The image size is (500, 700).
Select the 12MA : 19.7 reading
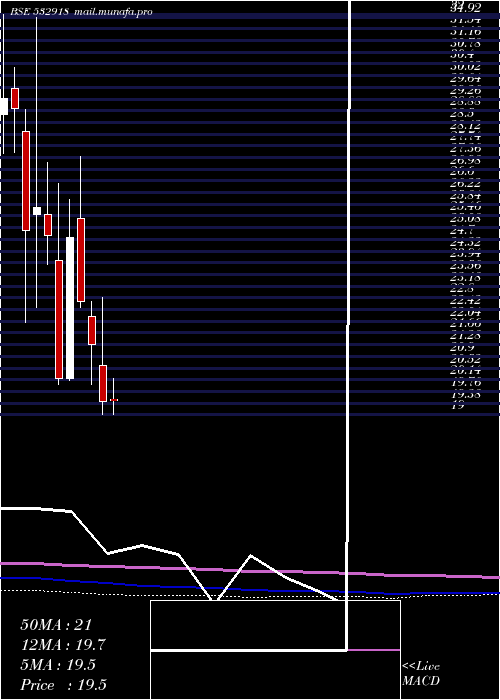pos(63,645)
